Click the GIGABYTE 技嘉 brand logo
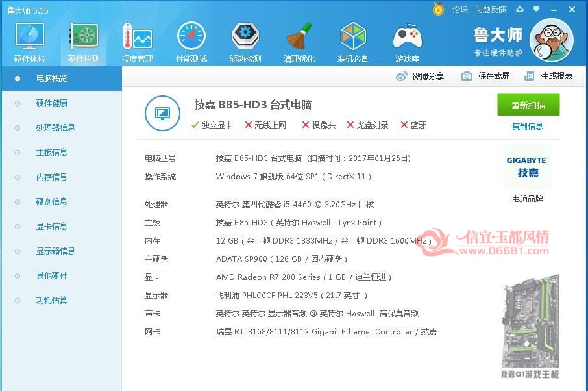Viewport: 588px width, 391px height. tap(527, 167)
